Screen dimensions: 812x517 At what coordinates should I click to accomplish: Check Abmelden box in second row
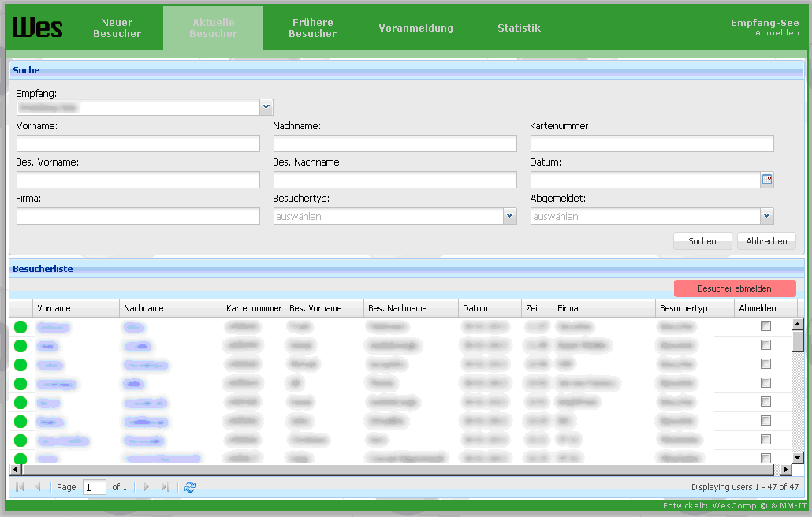765,344
